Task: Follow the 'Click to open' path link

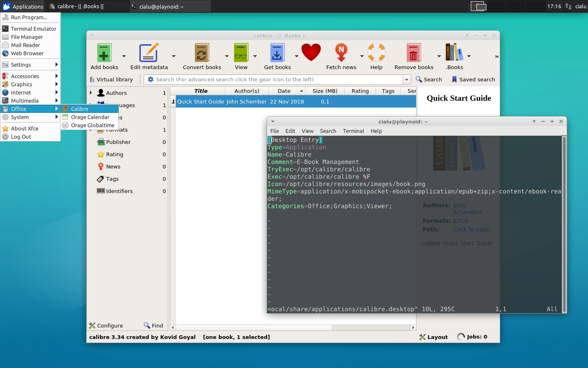Action: [x=472, y=229]
